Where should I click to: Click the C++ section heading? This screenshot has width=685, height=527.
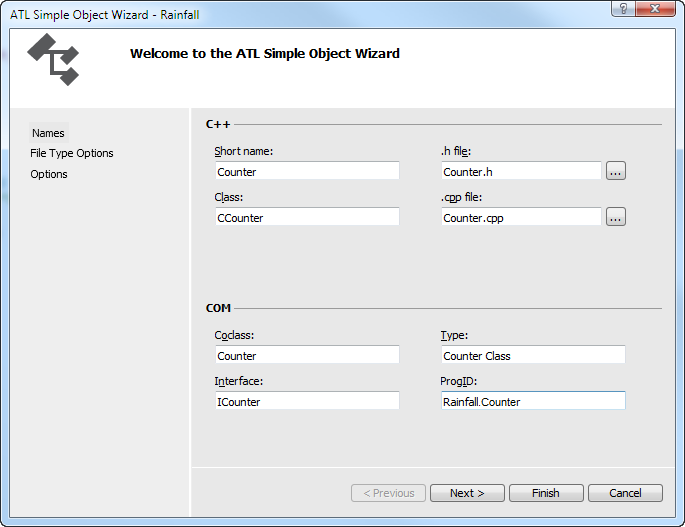coord(218,125)
